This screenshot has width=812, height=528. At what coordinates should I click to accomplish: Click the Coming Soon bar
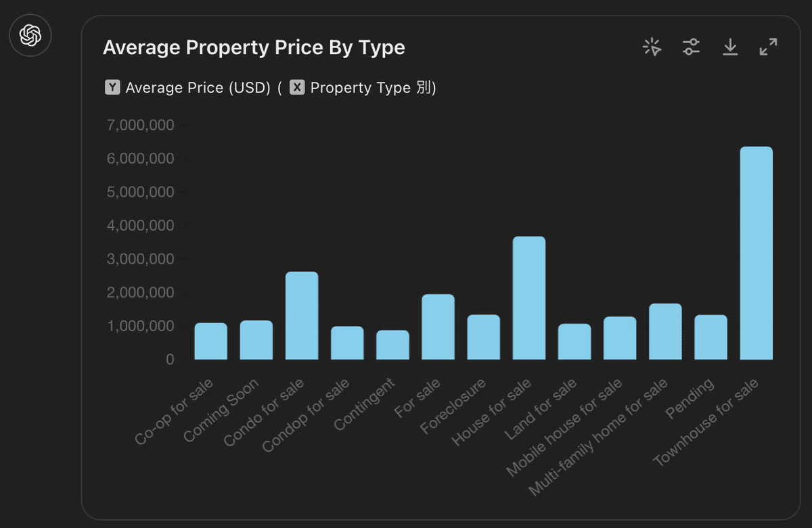pyautogui.click(x=256, y=340)
